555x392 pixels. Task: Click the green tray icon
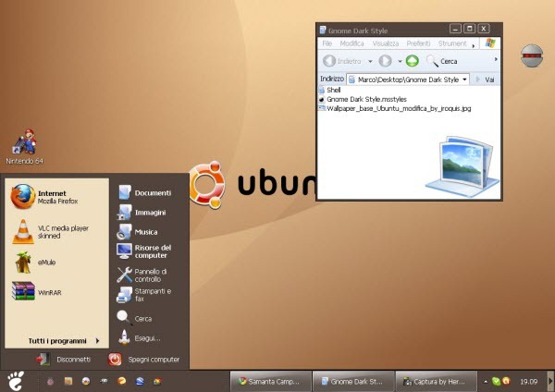click(496, 381)
